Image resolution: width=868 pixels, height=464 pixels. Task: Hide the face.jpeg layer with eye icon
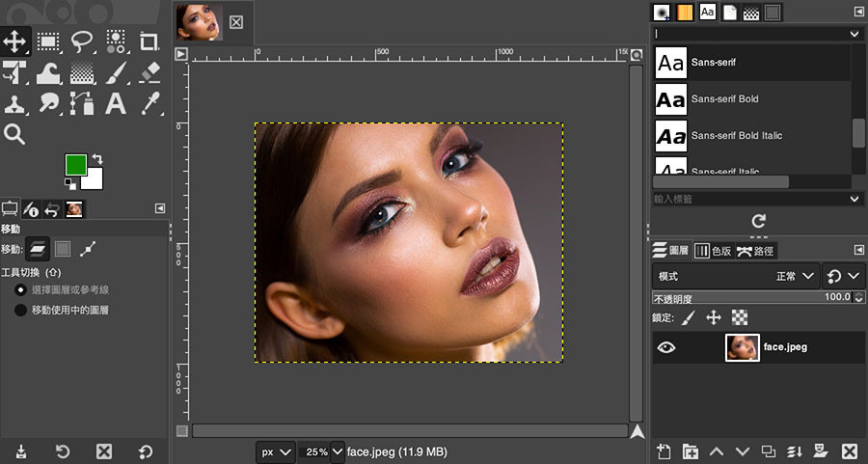(x=665, y=347)
